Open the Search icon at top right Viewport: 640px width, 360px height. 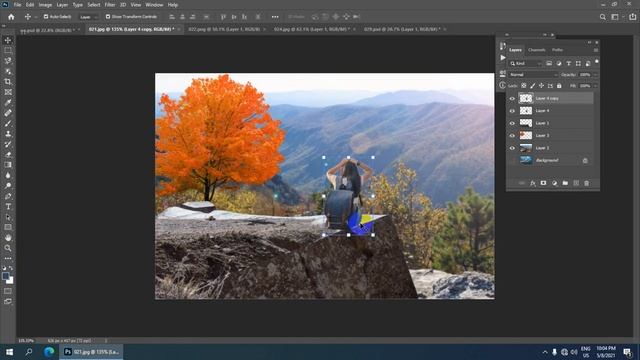coord(602,17)
